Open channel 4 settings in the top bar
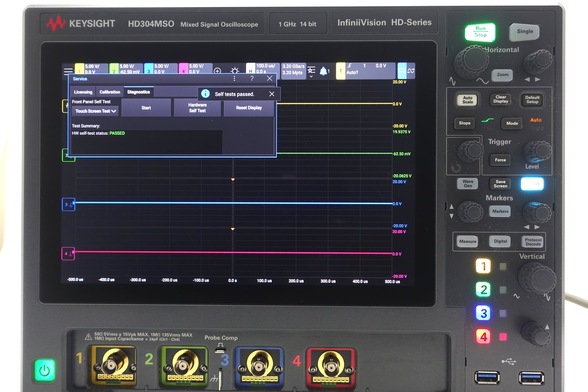 click(196, 69)
